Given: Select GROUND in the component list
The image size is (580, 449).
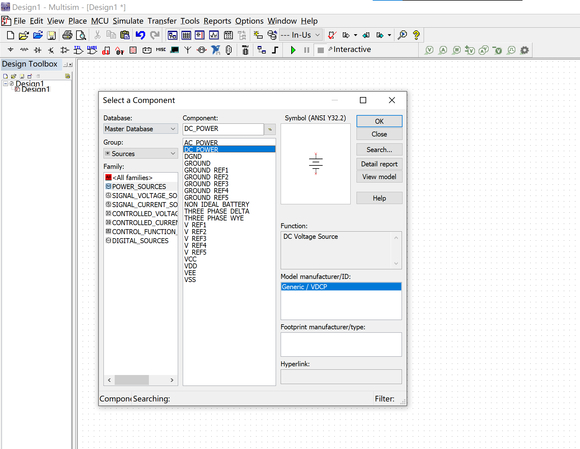Looking at the screenshot, I should tap(229, 163).
